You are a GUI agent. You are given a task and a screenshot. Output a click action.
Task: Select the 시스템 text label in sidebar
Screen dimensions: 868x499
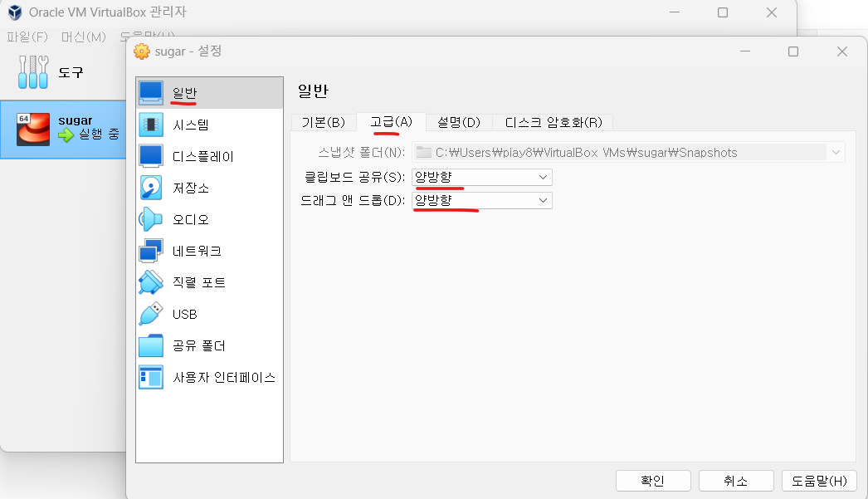[190, 125]
